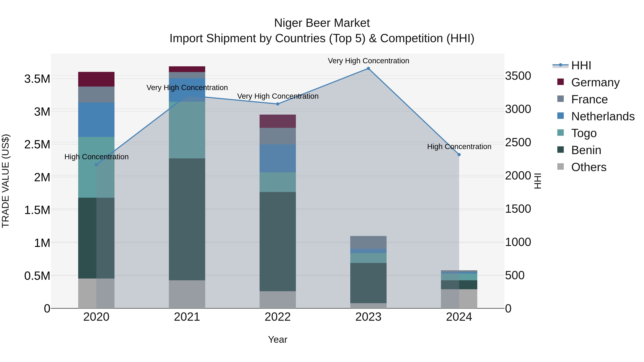Select the Benin segment of 2022 bar
The height and width of the screenshot is (362, 644).
point(277,242)
